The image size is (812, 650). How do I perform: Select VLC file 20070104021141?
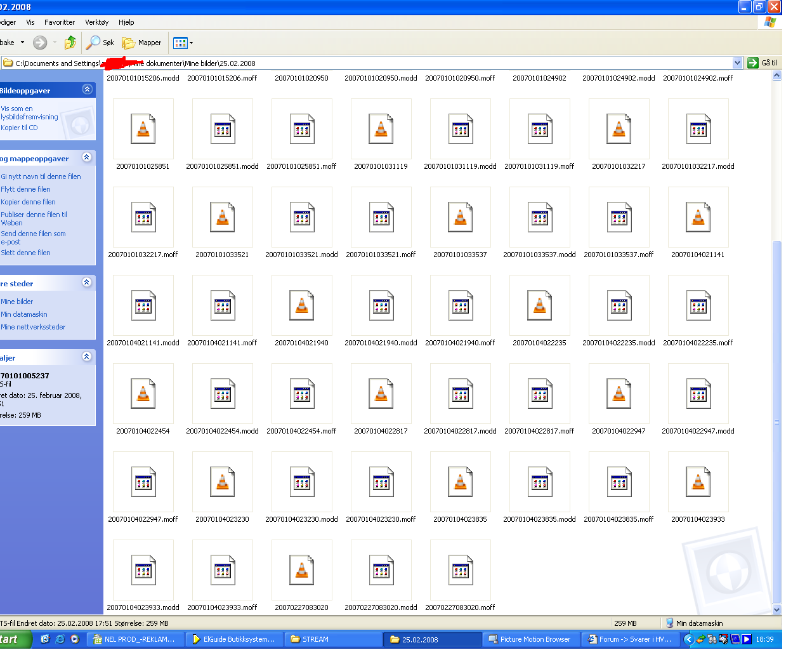698,217
